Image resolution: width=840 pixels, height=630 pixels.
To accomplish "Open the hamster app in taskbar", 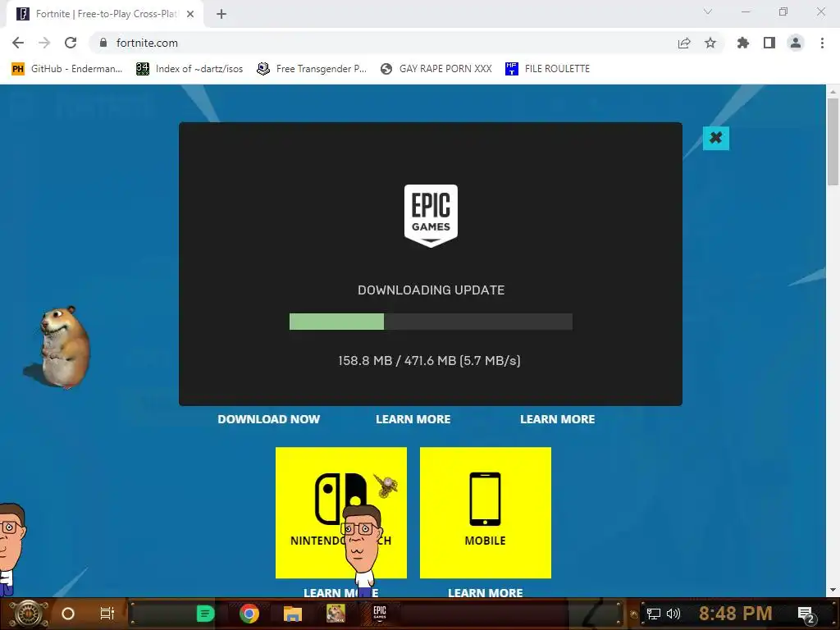I will (336, 614).
